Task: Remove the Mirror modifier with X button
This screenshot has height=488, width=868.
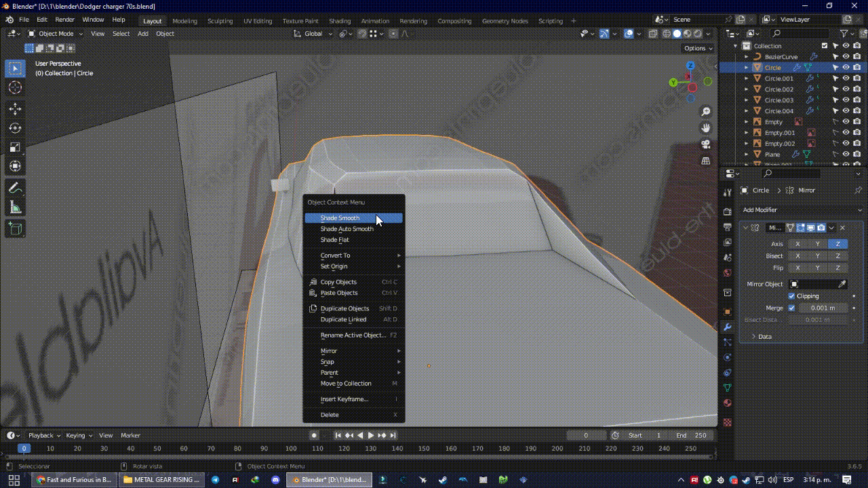Action: coord(842,228)
